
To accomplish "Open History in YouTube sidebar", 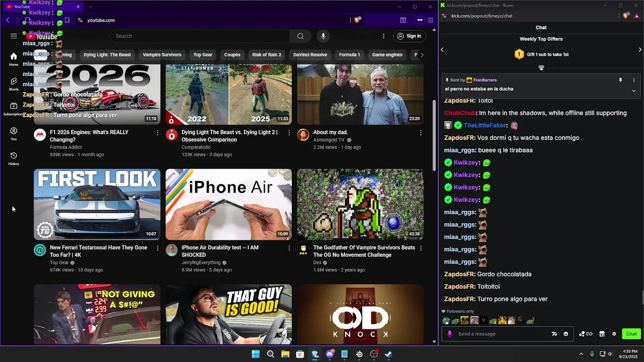I will 14,158.
